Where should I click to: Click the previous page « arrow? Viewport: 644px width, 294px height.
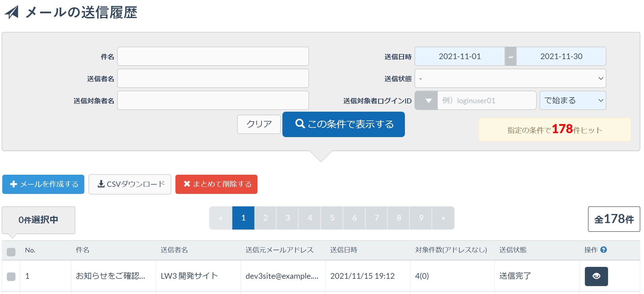point(221,218)
